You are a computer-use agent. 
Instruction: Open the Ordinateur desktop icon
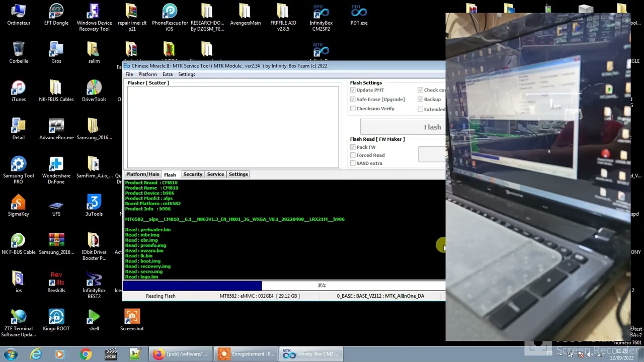tap(19, 15)
